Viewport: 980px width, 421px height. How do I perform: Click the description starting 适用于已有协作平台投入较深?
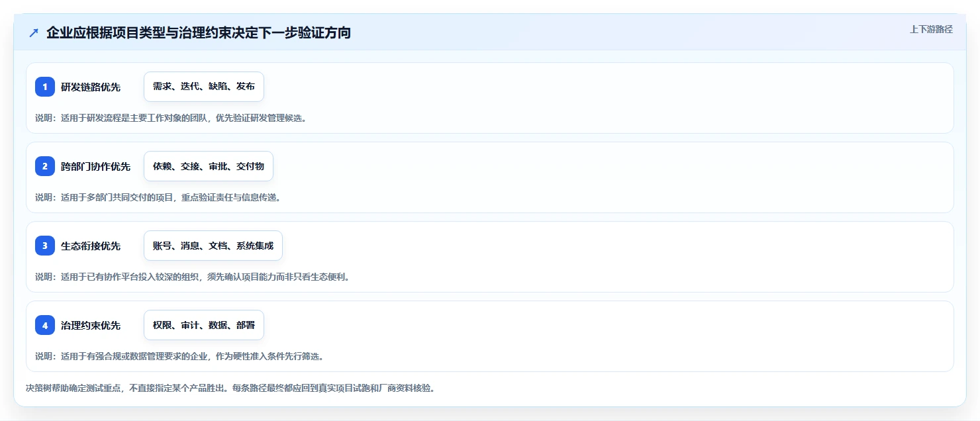tap(192, 277)
